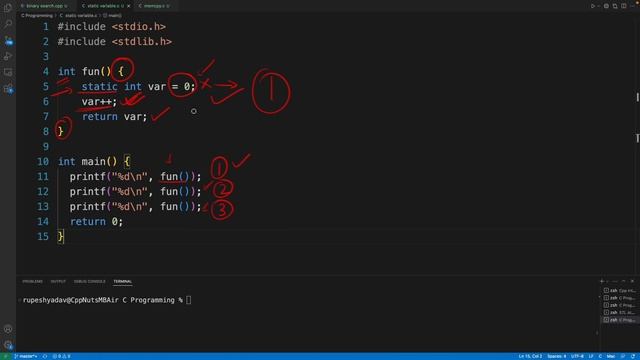
Task: Click 'return 0;' on line 14
Action: coord(96,222)
